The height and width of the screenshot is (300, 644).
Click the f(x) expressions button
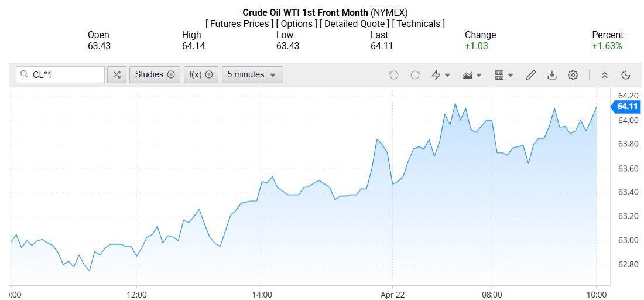(200, 75)
